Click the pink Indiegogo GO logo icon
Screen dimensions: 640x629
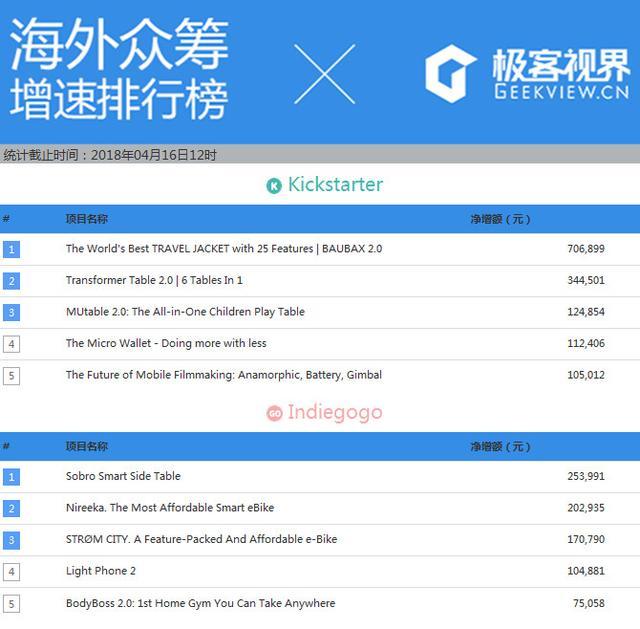point(274,413)
